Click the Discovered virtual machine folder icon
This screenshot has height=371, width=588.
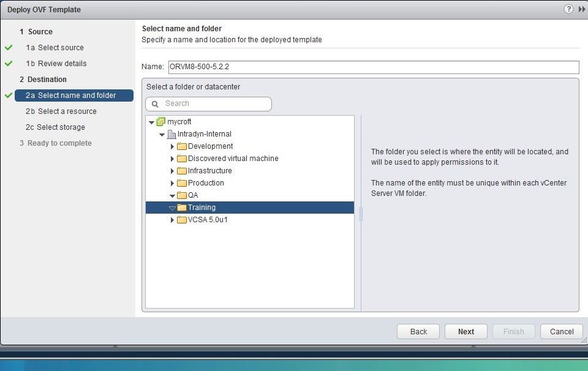tap(181, 159)
